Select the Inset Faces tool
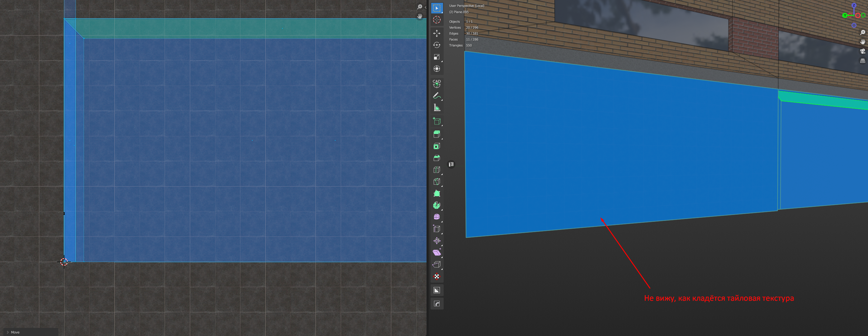868x336 pixels. (x=437, y=146)
